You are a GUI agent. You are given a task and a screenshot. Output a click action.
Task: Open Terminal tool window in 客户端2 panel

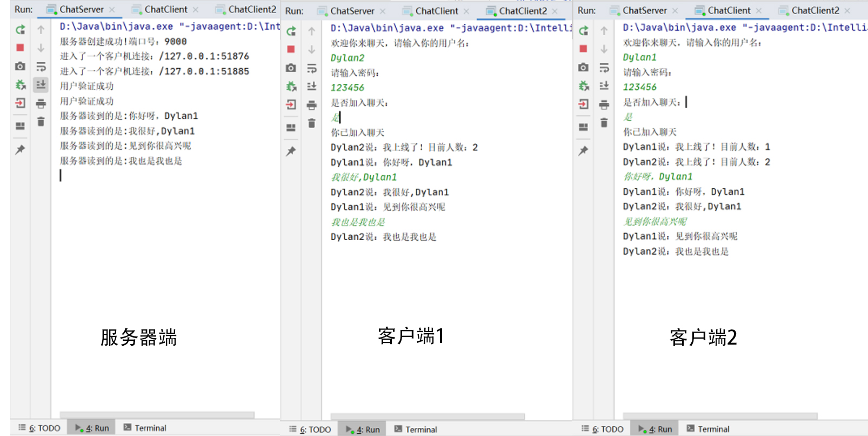click(707, 429)
